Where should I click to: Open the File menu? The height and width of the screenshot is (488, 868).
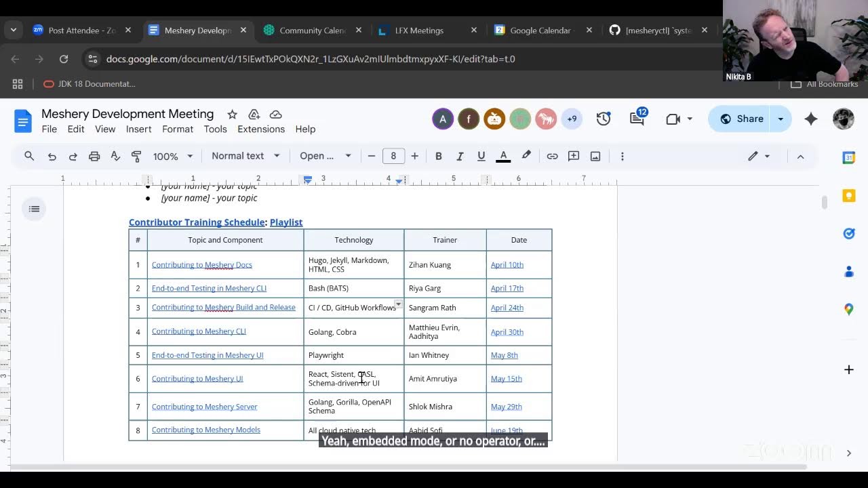click(50, 129)
